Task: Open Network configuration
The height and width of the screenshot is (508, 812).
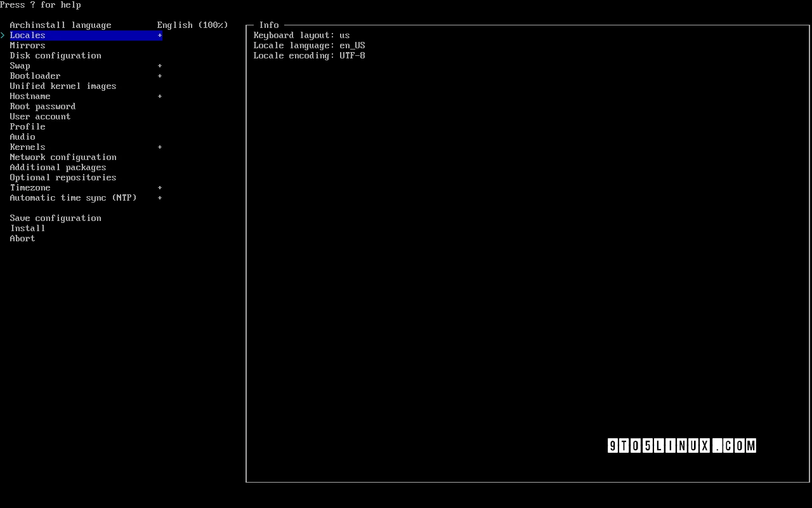Action: point(63,157)
